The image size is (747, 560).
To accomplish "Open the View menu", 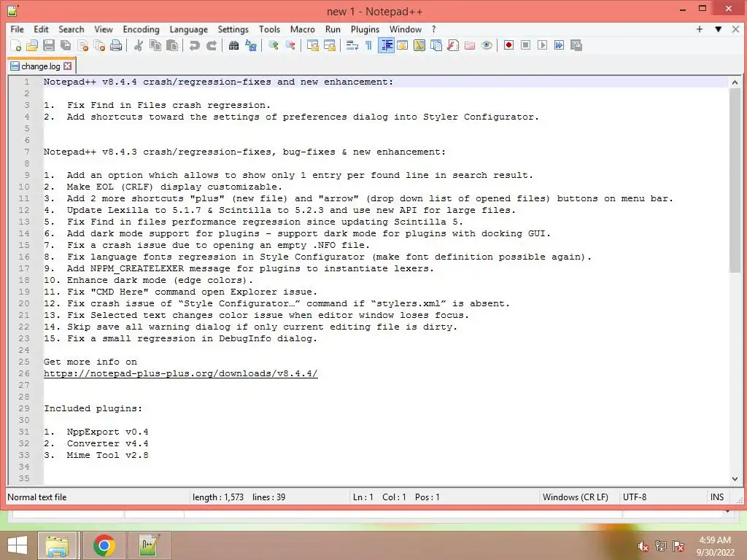I will point(104,29).
